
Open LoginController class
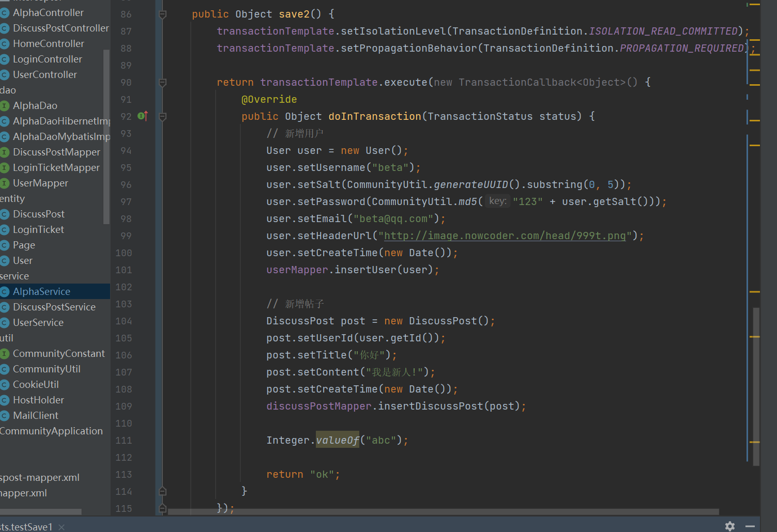pos(47,59)
